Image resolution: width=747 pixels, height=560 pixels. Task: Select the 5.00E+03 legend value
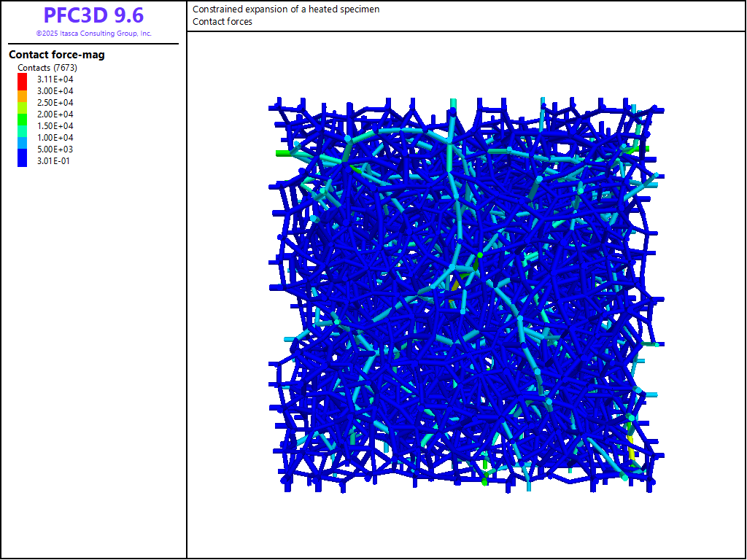click(x=55, y=149)
